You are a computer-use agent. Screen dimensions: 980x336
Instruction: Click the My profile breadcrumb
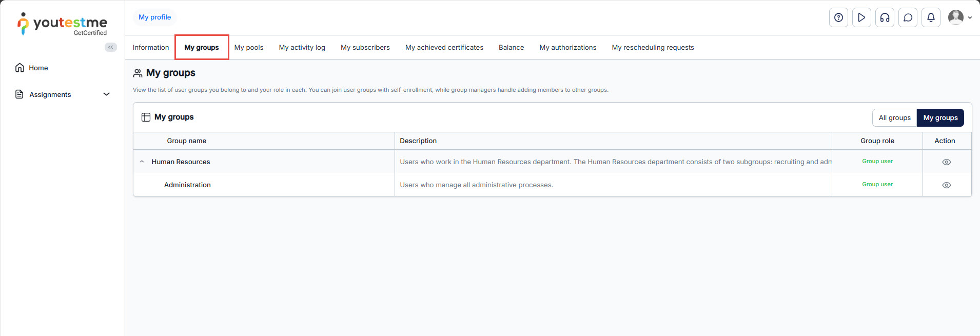click(154, 17)
